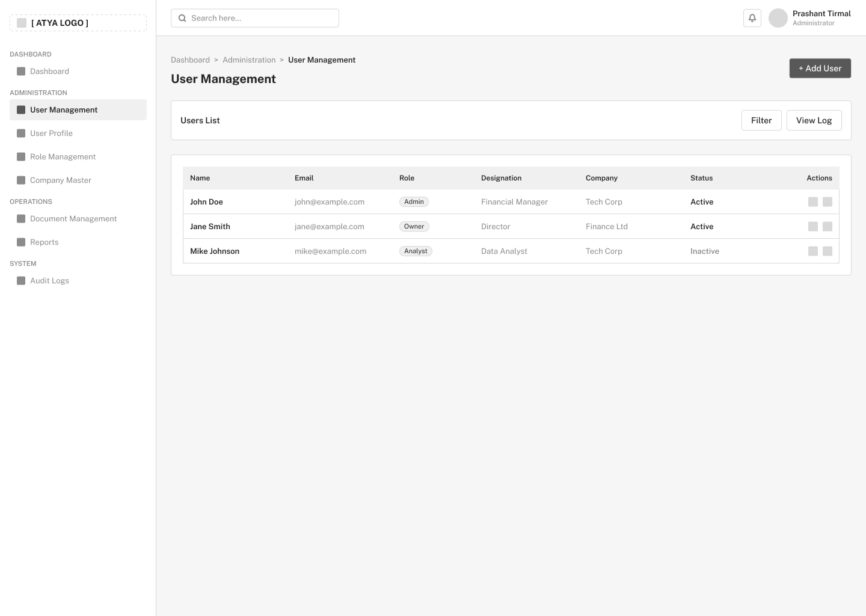Click the Finance Ltd company cell

[607, 227]
